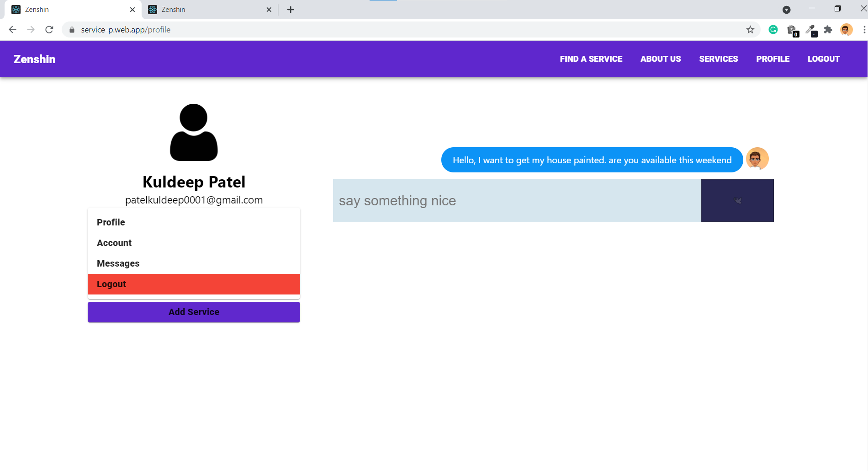Viewport: 868px width, 471px height.
Task: Click the sender avatar next to the message
Action: pyautogui.click(x=757, y=159)
